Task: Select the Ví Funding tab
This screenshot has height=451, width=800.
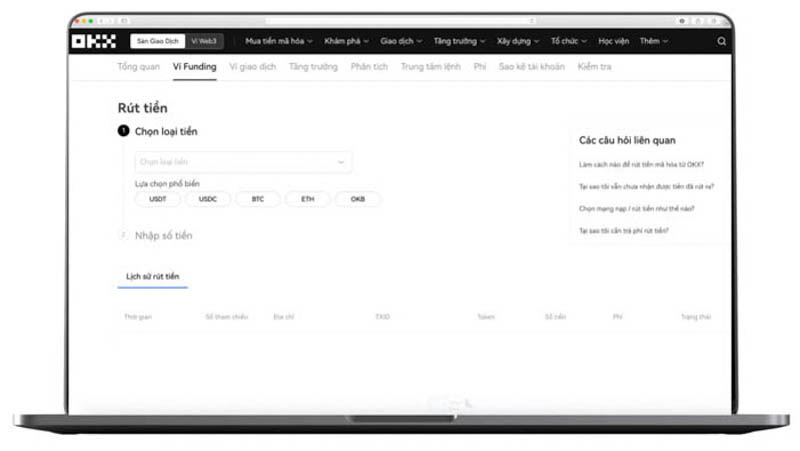Action: 194,66
